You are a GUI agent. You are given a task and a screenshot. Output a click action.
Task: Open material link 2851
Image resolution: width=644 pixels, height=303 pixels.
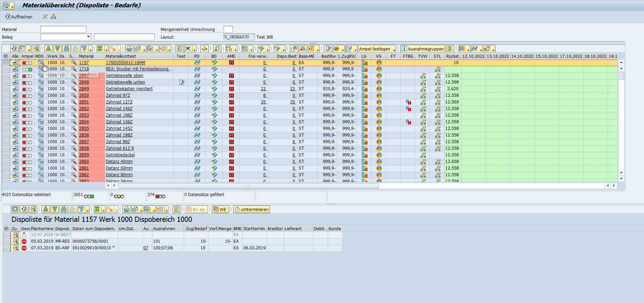[x=84, y=102]
